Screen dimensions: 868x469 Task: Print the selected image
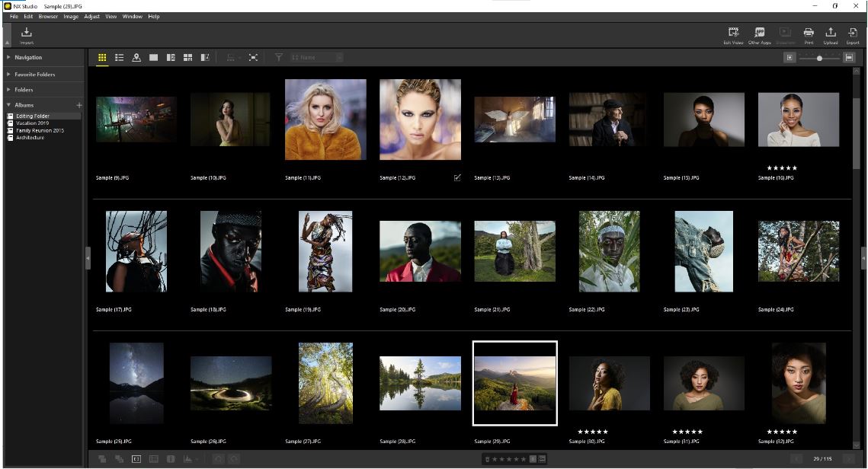tap(809, 35)
